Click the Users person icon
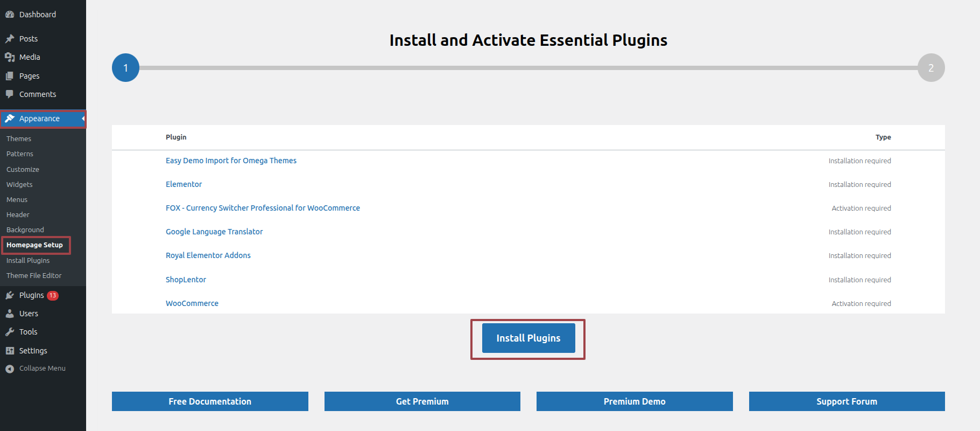The height and width of the screenshot is (431, 980). point(10,314)
